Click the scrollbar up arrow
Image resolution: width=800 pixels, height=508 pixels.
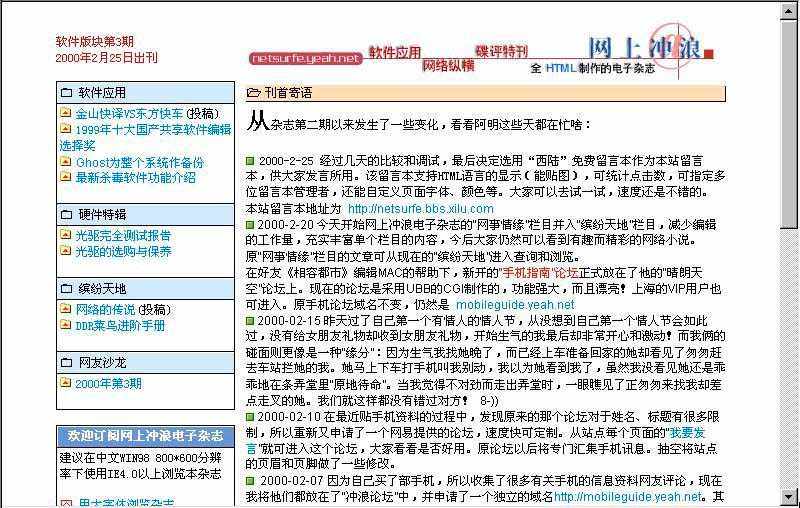point(789,11)
